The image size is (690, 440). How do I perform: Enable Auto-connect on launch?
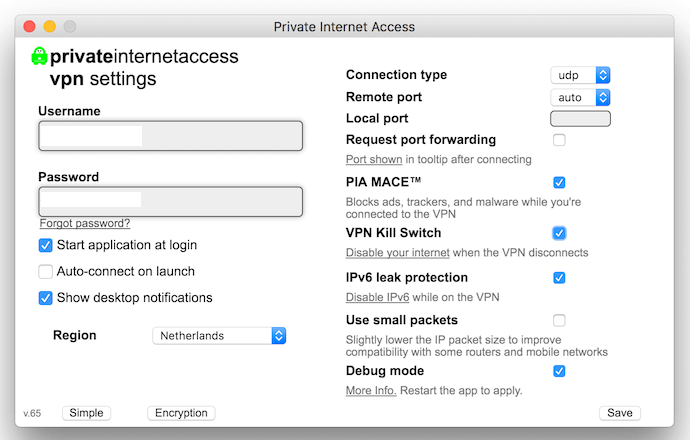45,271
